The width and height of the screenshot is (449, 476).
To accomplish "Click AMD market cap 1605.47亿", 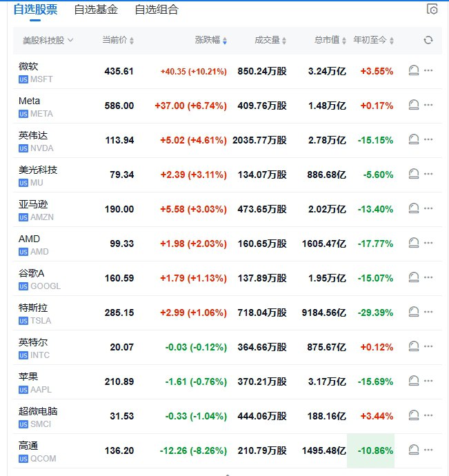I will click(324, 244).
